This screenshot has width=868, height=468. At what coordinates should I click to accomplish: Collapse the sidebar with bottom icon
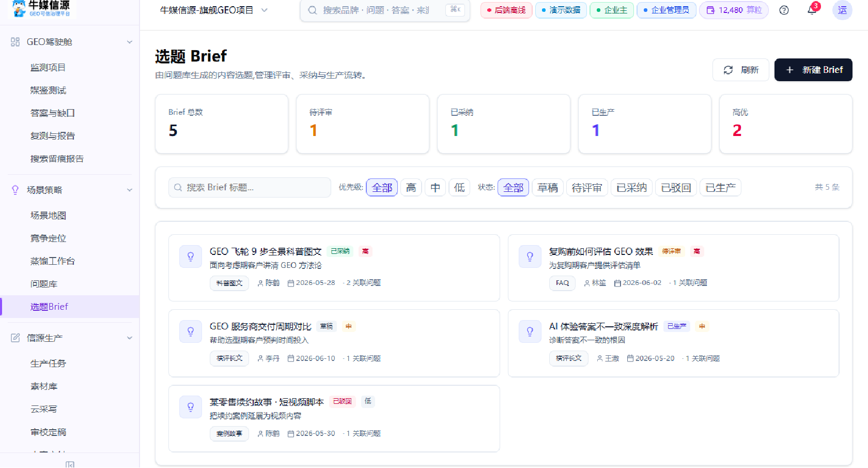pos(70,464)
